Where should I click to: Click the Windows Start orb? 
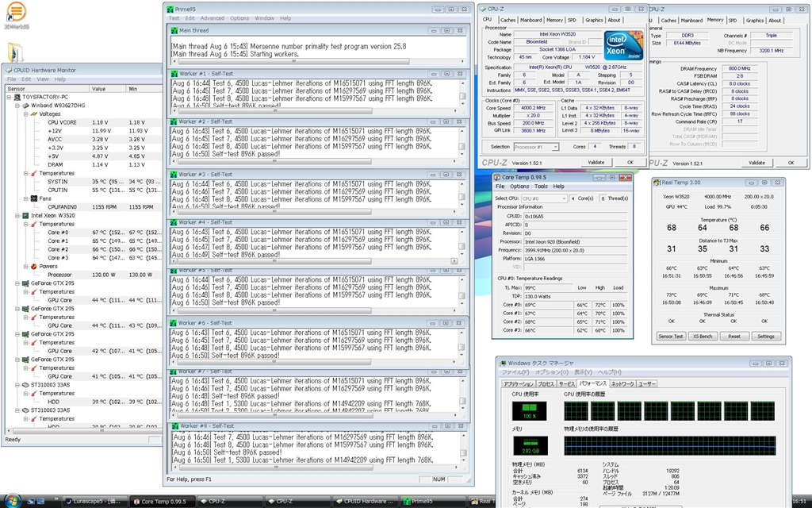click(14, 501)
